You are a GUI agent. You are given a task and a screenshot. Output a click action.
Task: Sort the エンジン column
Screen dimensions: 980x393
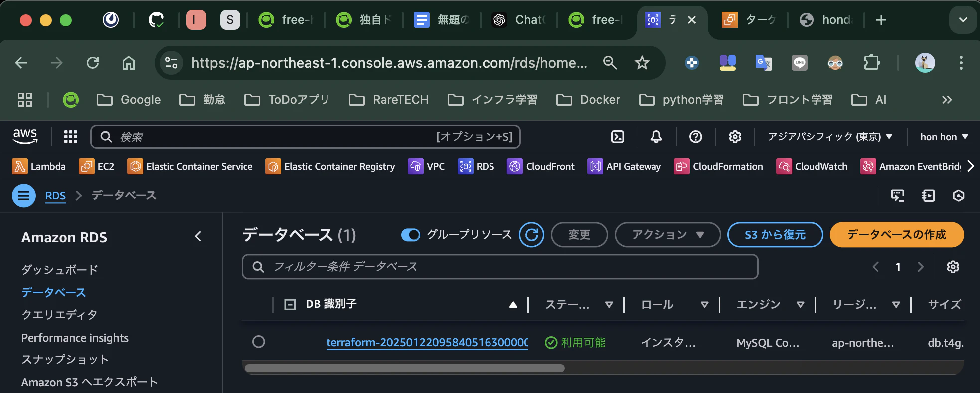(800, 305)
